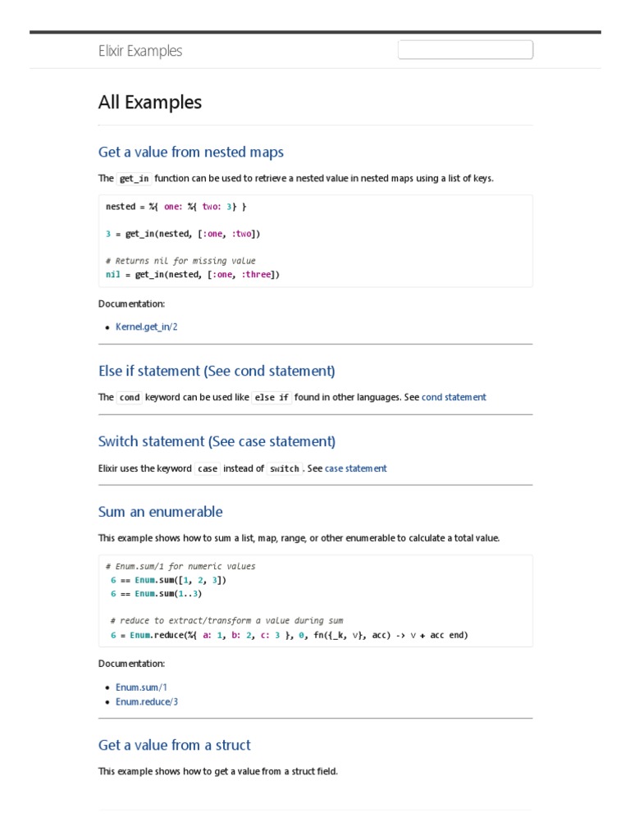The image size is (630, 840).
Task: Click the inline "else if" code keyword
Action: pyautogui.click(x=272, y=398)
